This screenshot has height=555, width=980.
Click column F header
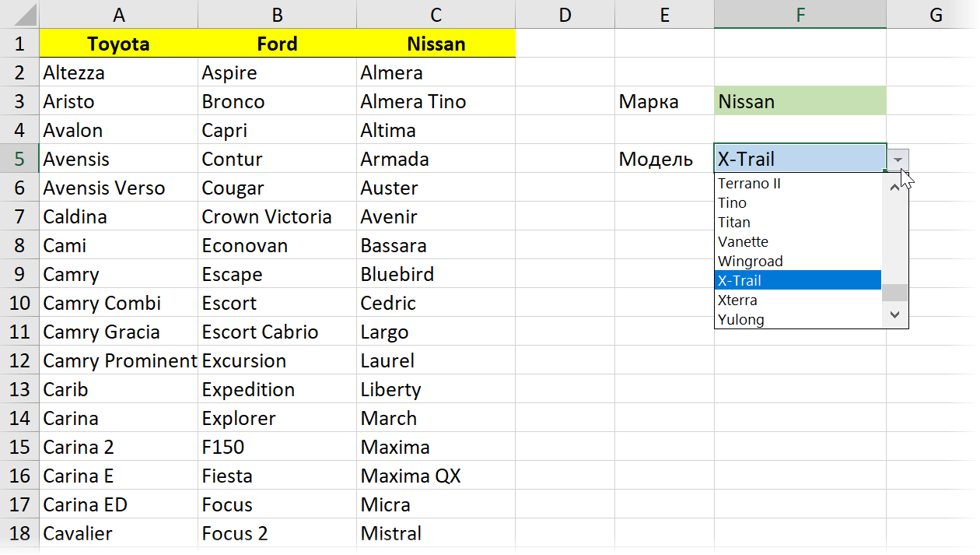pos(800,14)
